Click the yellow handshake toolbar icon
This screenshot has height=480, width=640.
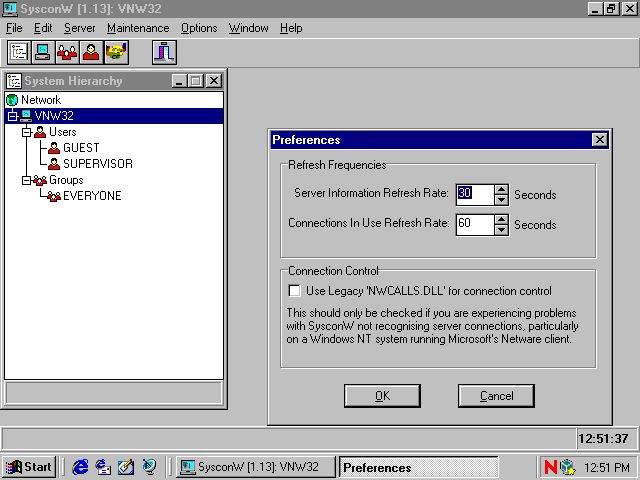click(116, 52)
